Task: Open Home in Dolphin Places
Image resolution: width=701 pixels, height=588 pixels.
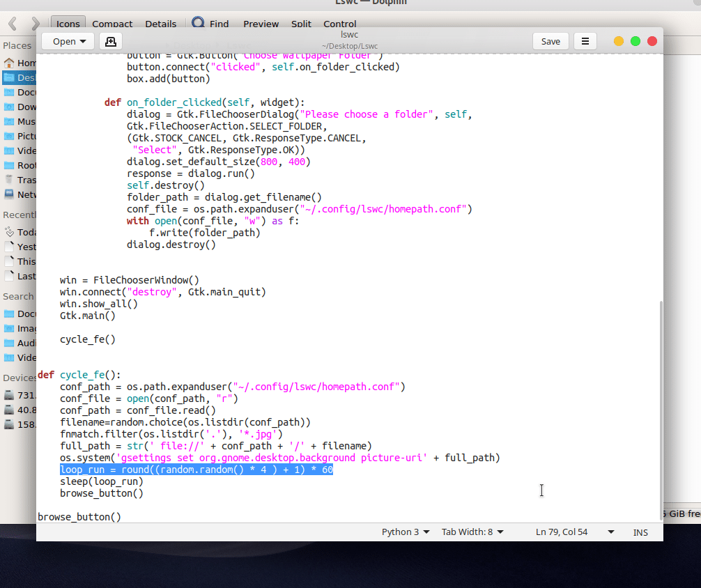Action: point(20,63)
